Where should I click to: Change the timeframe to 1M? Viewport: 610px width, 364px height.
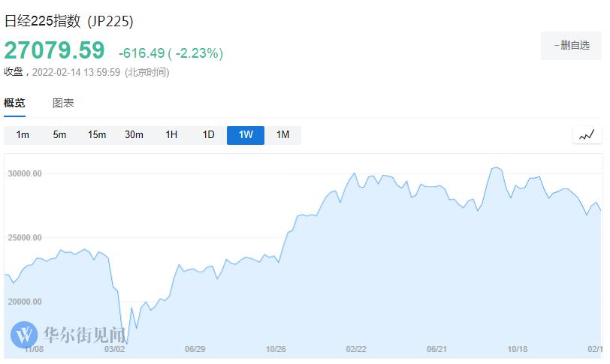[282, 135]
